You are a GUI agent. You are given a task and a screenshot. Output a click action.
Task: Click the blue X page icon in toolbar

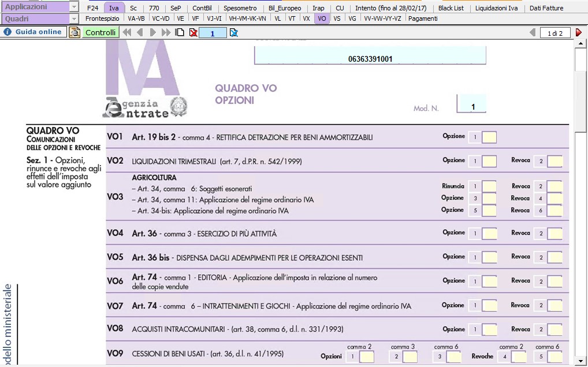233,32
